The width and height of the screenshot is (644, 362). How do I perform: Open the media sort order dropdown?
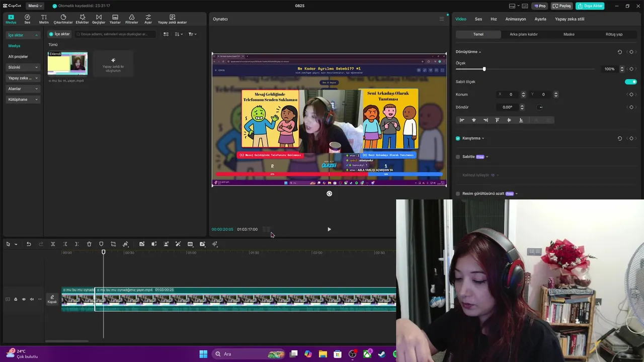click(x=179, y=34)
